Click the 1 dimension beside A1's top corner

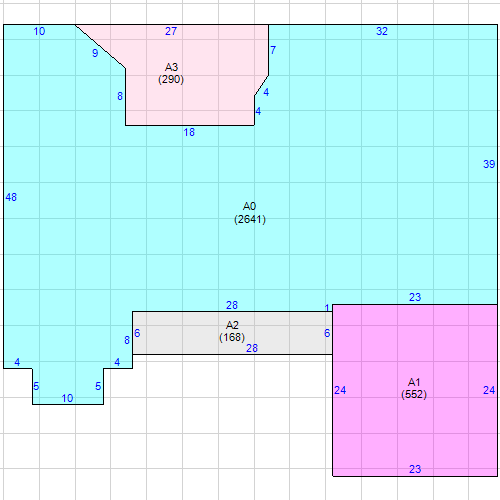point(327,308)
